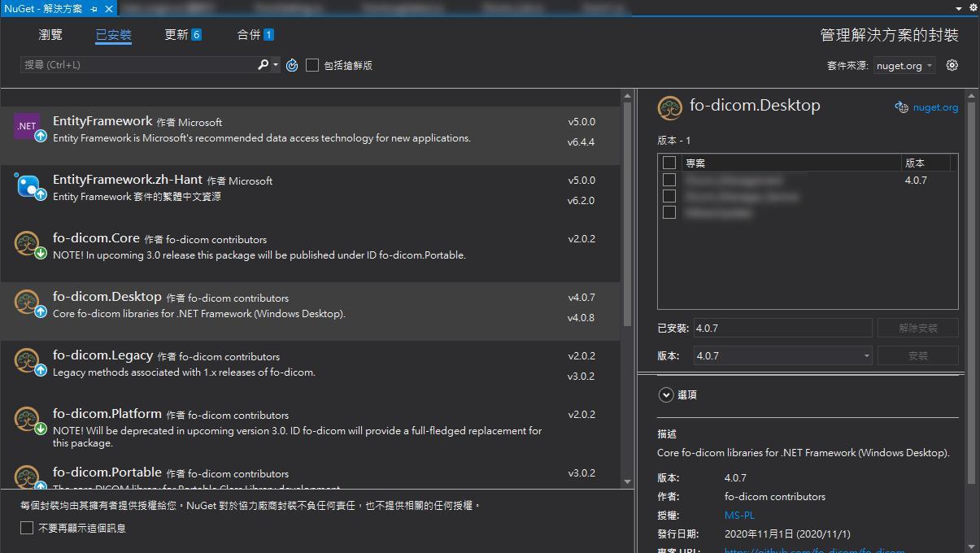Click the release date 2020年11月1日 value
The height and width of the screenshot is (553, 980).
pyautogui.click(x=787, y=533)
